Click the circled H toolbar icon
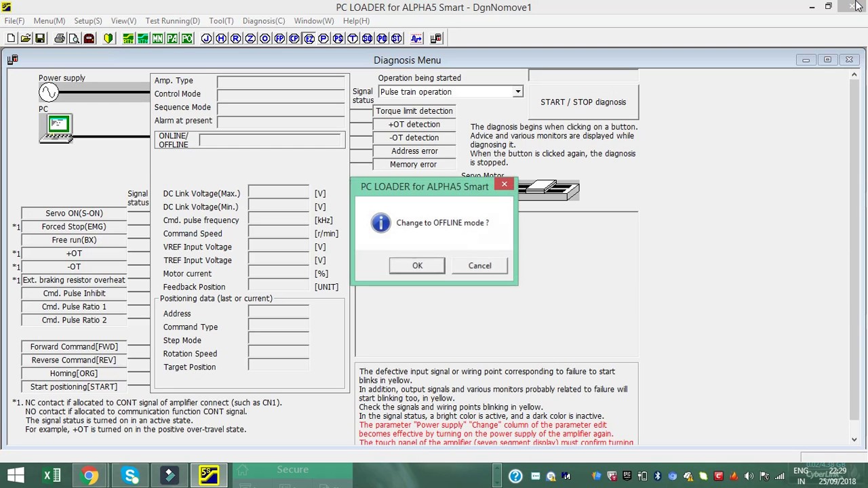868x488 pixels. pyautogui.click(x=221, y=39)
